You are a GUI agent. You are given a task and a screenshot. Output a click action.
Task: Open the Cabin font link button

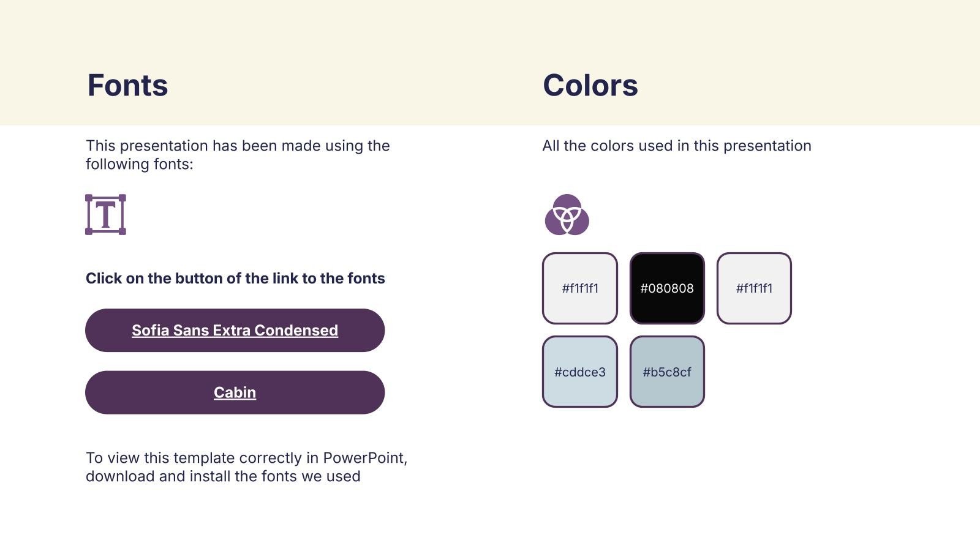click(x=235, y=392)
